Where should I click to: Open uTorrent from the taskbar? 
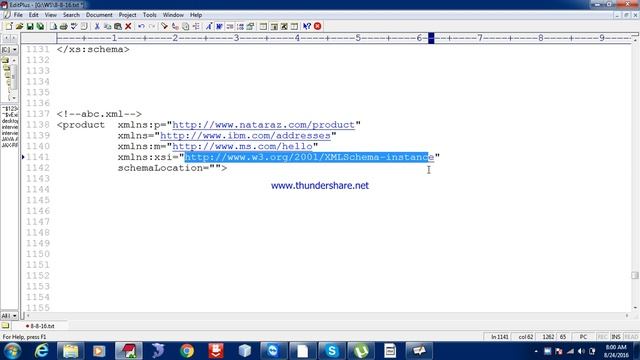[361, 351]
